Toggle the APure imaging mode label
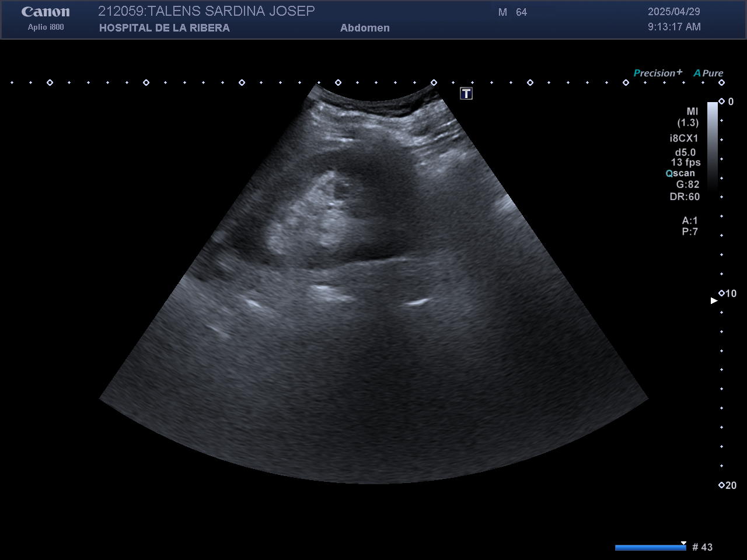The image size is (747, 560). pos(708,73)
